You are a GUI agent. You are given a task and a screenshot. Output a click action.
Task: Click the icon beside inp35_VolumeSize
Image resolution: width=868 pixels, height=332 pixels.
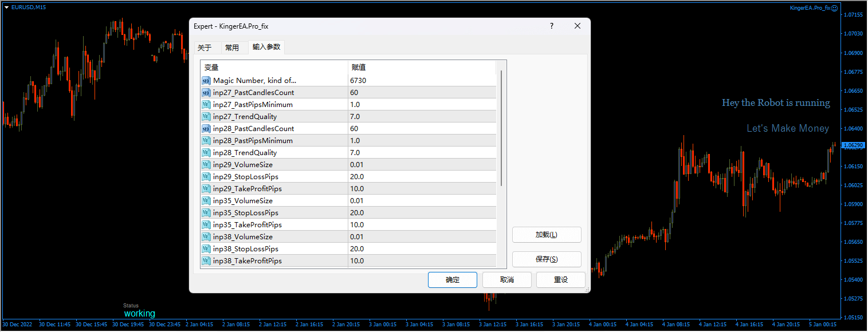(x=206, y=201)
